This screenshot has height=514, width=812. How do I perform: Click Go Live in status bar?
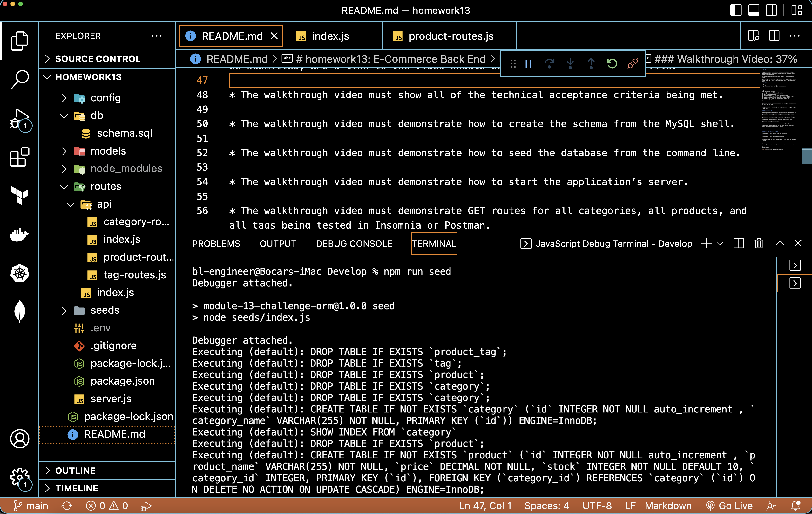pos(729,506)
